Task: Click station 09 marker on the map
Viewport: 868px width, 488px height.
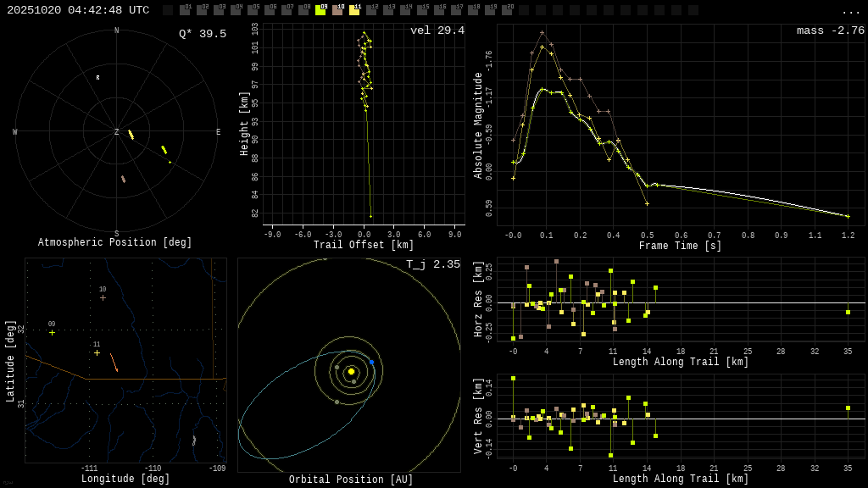Action: 52,333
